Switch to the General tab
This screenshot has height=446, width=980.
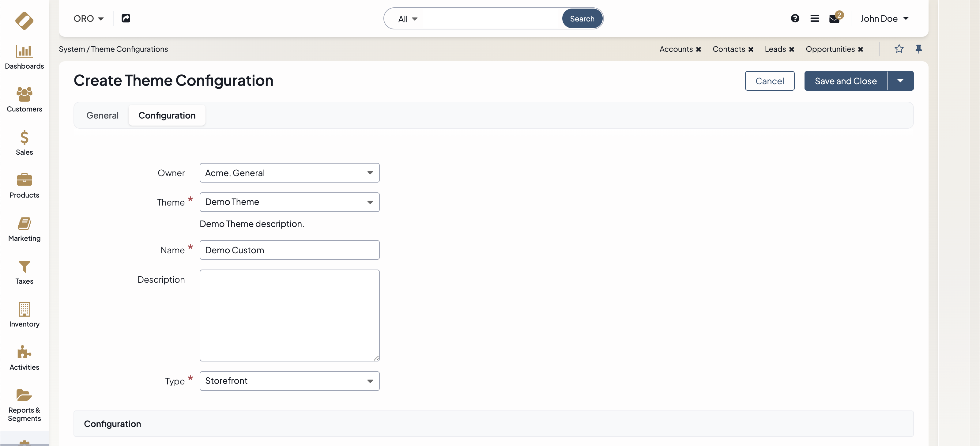pos(102,115)
